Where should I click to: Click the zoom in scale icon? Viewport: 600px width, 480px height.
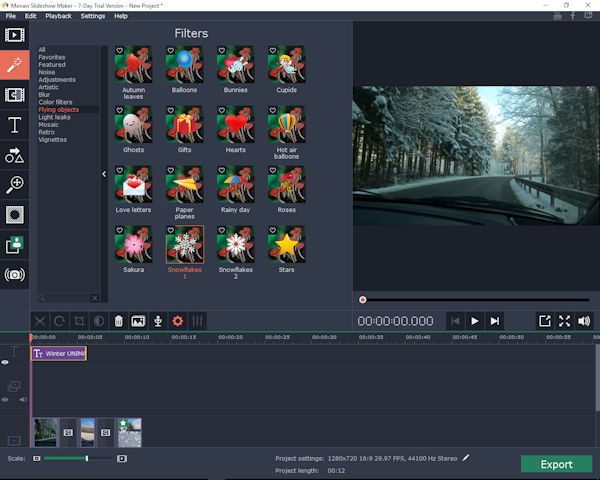[122, 458]
